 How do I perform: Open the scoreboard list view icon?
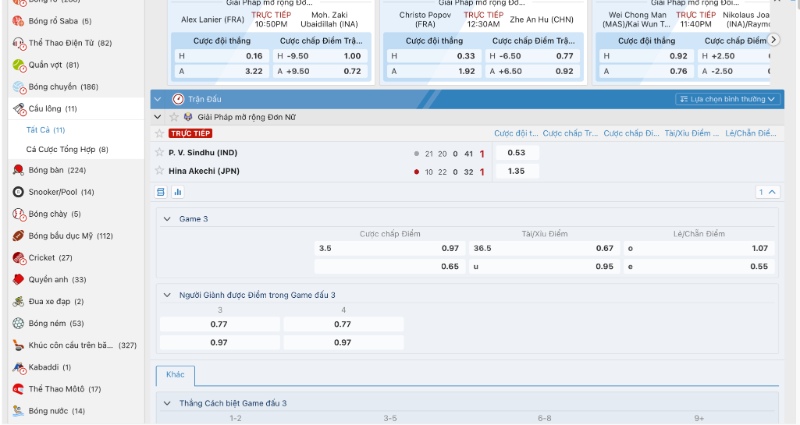point(161,192)
